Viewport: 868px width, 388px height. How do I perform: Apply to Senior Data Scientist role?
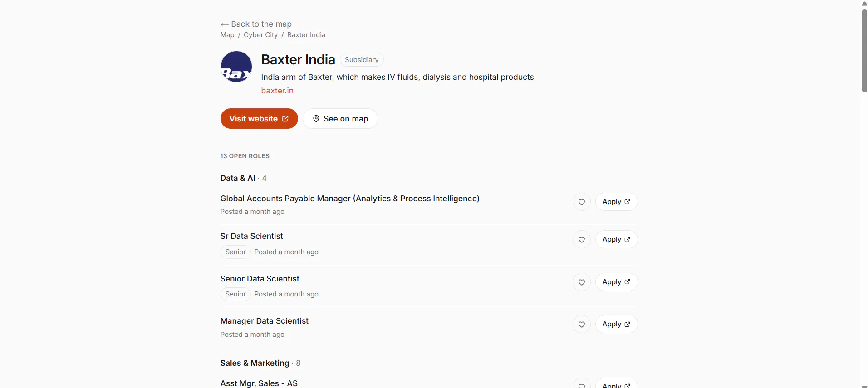pos(616,282)
